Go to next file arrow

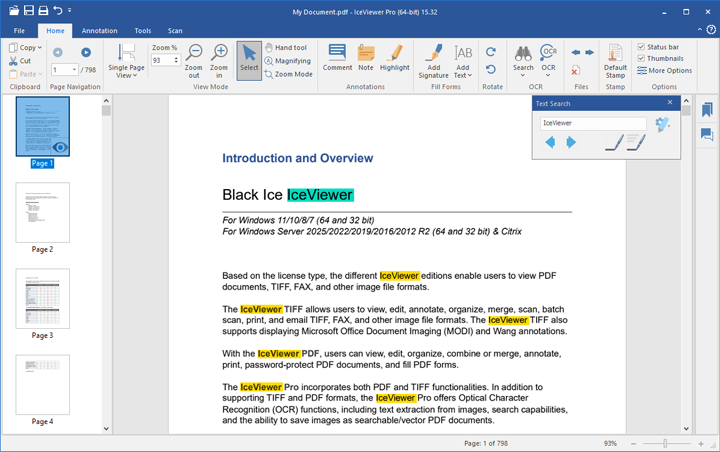pyautogui.click(x=590, y=52)
